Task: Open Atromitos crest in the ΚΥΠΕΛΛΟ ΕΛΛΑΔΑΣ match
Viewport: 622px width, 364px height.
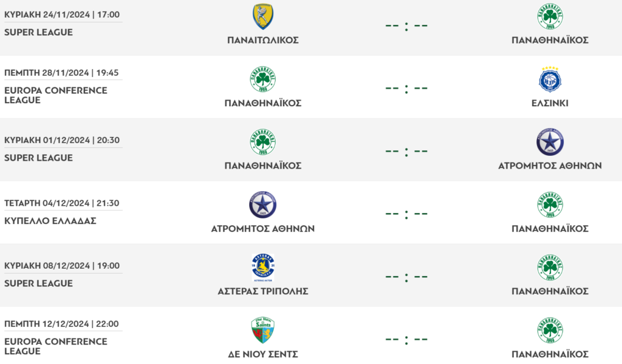Action: point(263,205)
